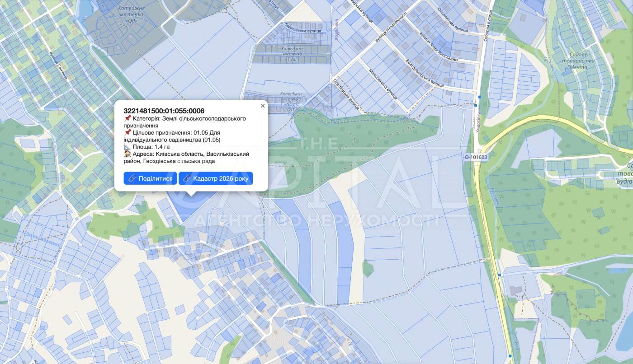Open the Кадастр 2026 року link
The width and height of the screenshot is (633, 364).
pos(216,178)
